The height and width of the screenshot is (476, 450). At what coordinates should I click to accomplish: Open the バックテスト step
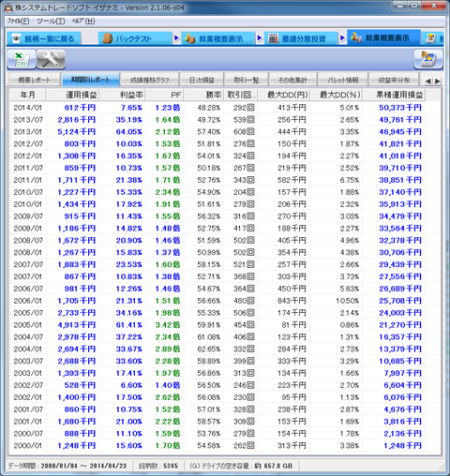click(x=135, y=38)
